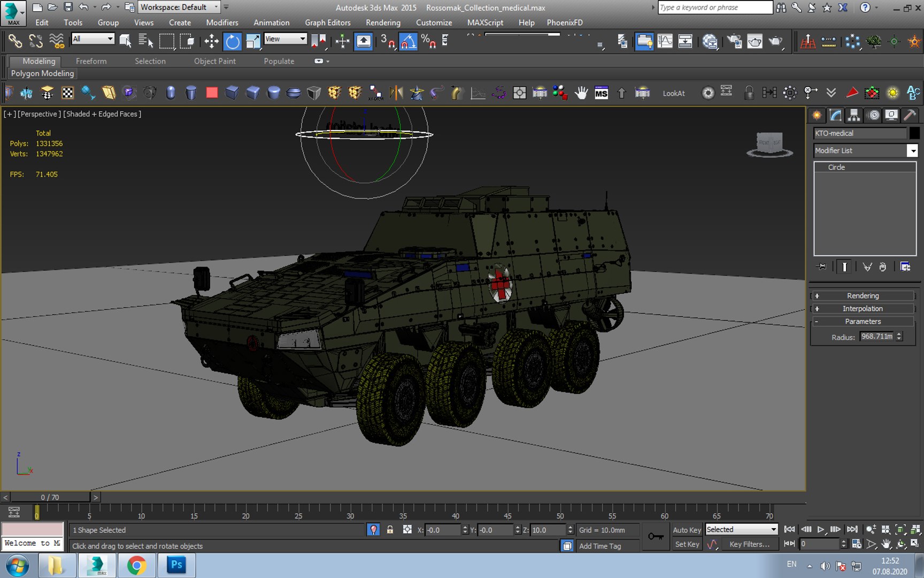Screen dimensions: 924x578
Task: Open the PhoenixFD menu
Action: click(565, 22)
